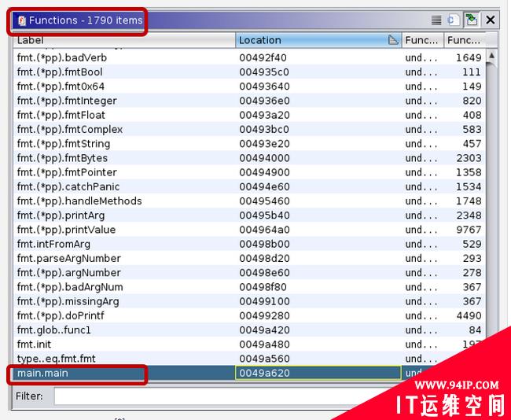511x420 pixels.
Task: Select the fmt.(*pp).fmtBytes label
Action: [62, 158]
